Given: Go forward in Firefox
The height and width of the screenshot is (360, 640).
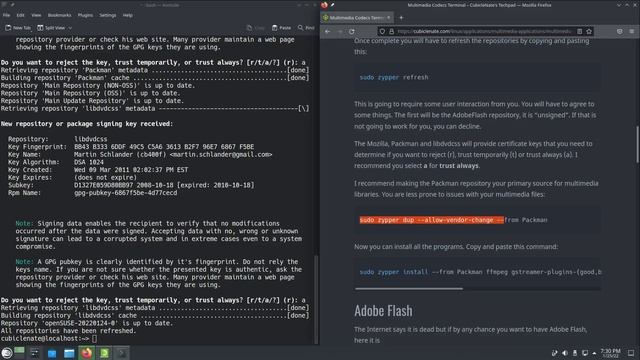Looking at the screenshot, I should pyautogui.click(x=340, y=31).
